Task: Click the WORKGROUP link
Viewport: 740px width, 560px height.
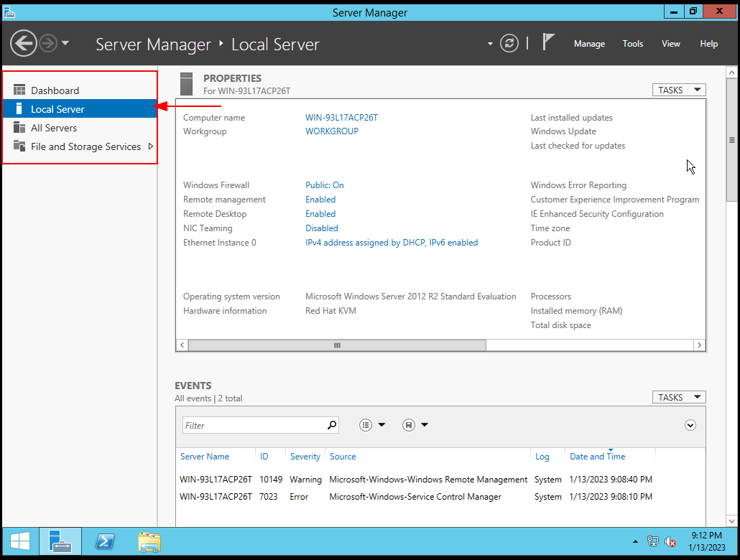Action: coord(332,131)
